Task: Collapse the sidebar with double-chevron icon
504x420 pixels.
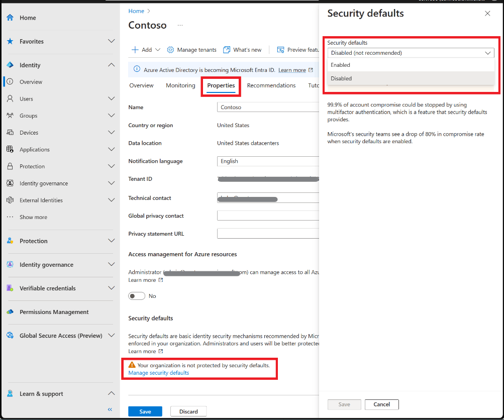Action: 110,409
